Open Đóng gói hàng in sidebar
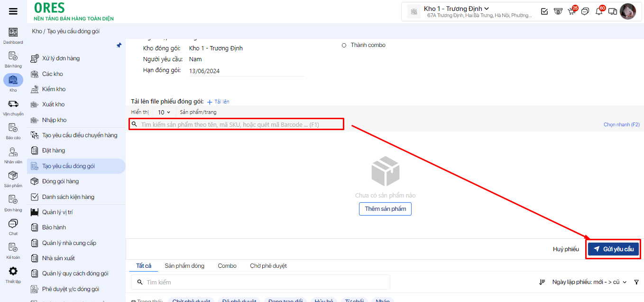This screenshot has height=302, width=644. (x=60, y=181)
